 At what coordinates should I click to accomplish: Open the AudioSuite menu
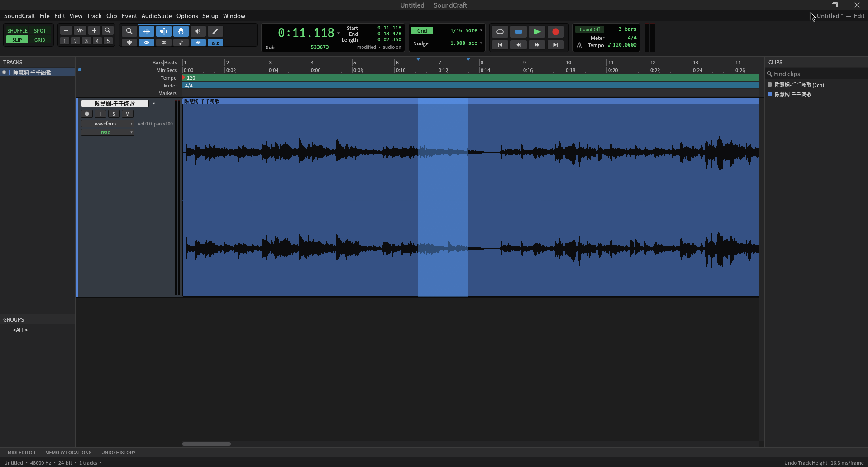point(157,16)
